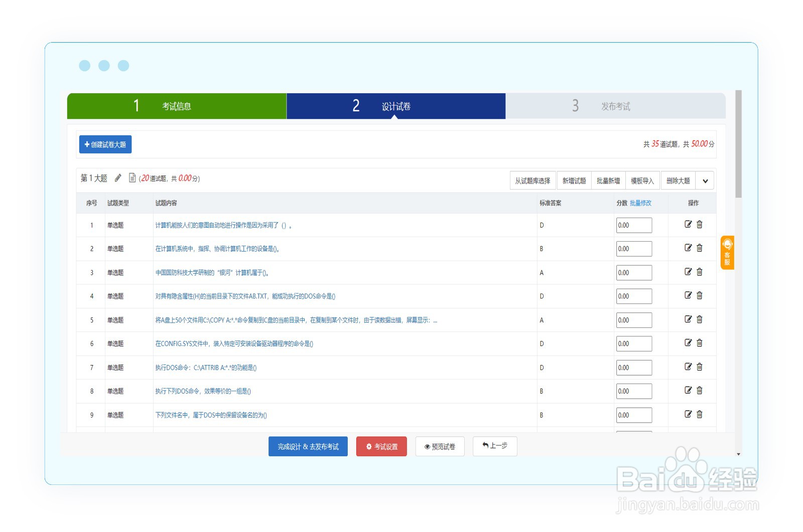The height and width of the screenshot is (532, 803).
Task: Open question 在CONFIG.SYS文件中
Action: coord(234,343)
